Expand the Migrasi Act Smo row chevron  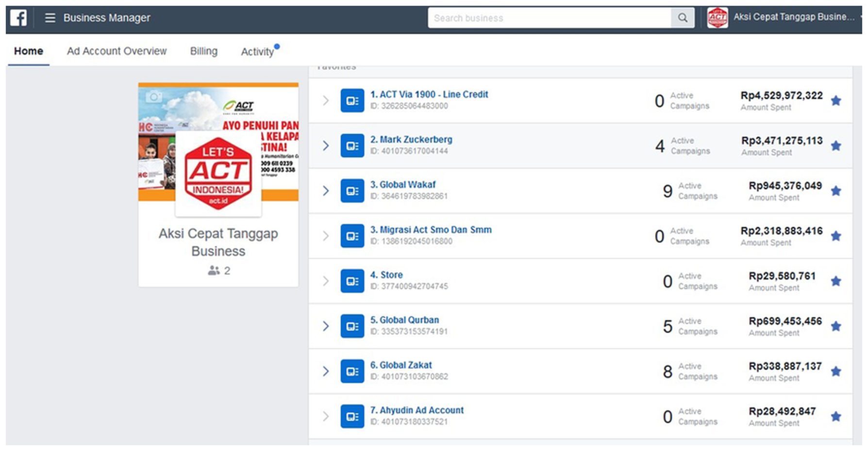[326, 236]
